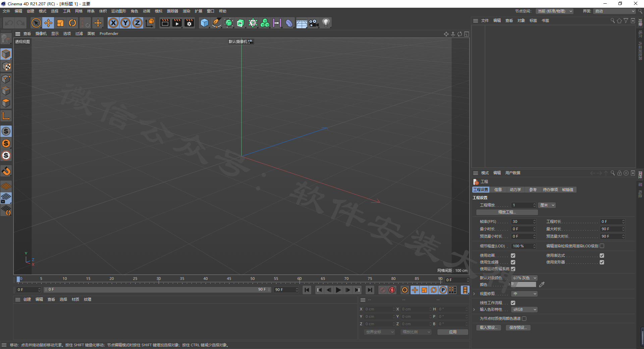Click the coordinate system icon
The width and height of the screenshot is (644, 349).
(150, 23)
